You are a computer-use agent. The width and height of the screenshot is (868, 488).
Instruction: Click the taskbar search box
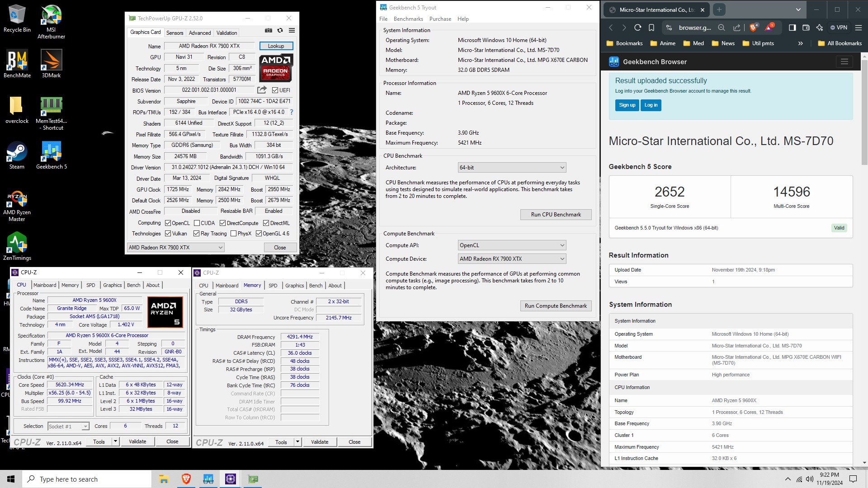coord(87,479)
